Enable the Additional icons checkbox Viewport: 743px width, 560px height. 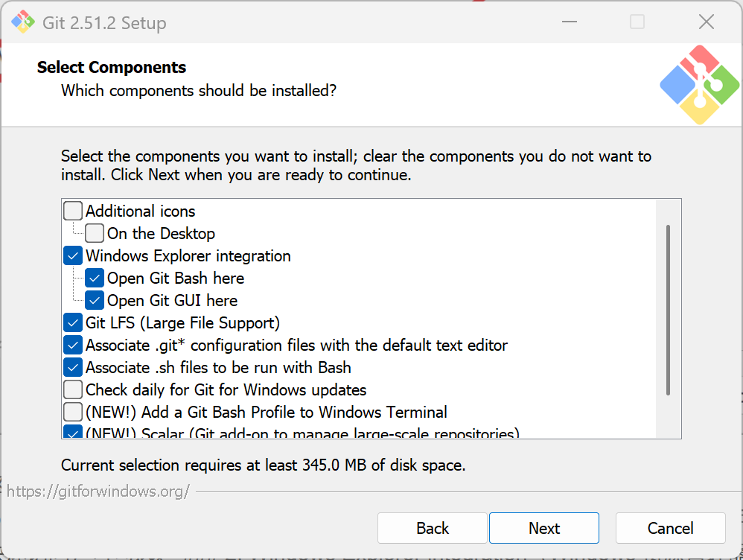pos(73,211)
